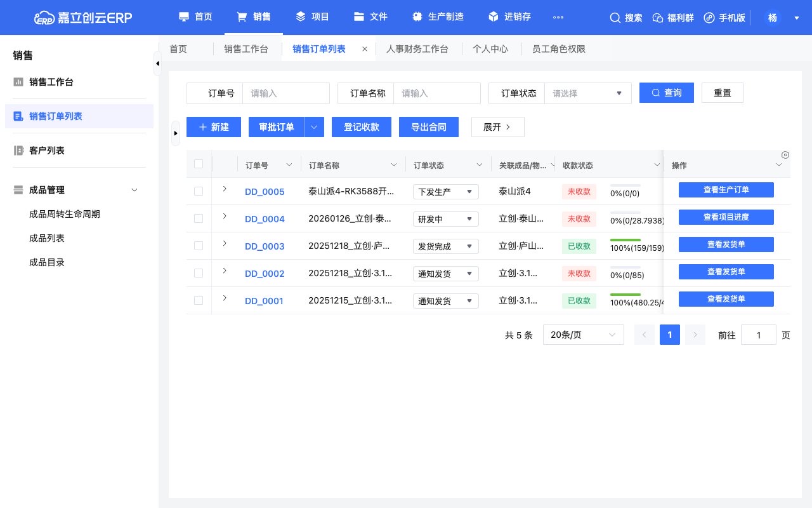
Task: Expand the DD_0005 row details
Action: click(225, 189)
